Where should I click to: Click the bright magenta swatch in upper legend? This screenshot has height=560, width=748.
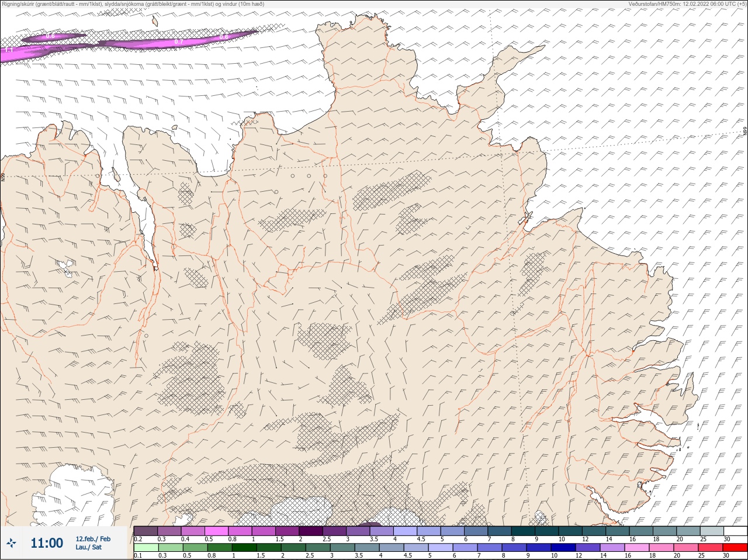tap(216, 531)
